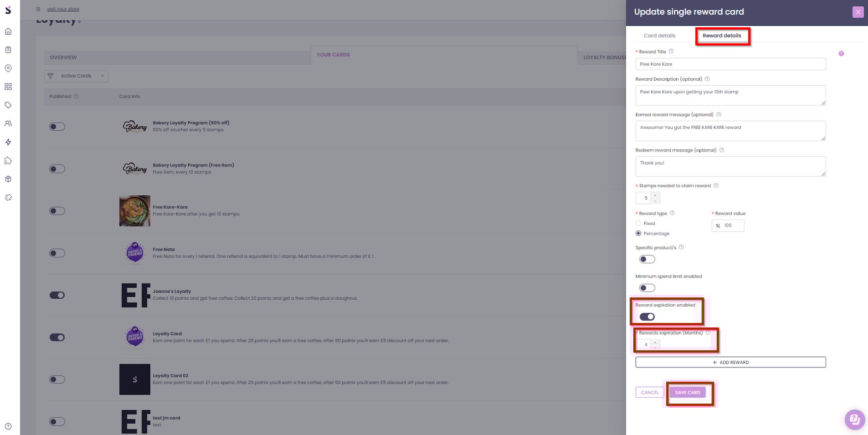Switch to the Reward details tab
868x435 pixels.
pos(722,36)
